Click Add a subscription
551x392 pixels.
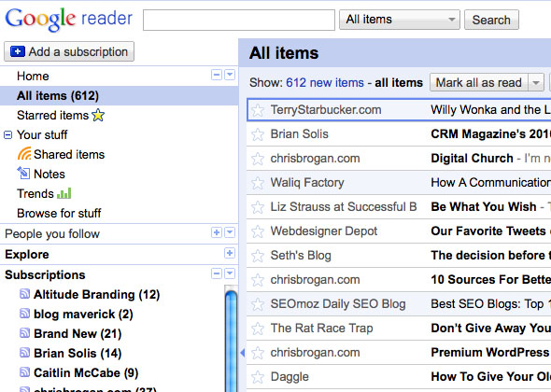[69, 51]
